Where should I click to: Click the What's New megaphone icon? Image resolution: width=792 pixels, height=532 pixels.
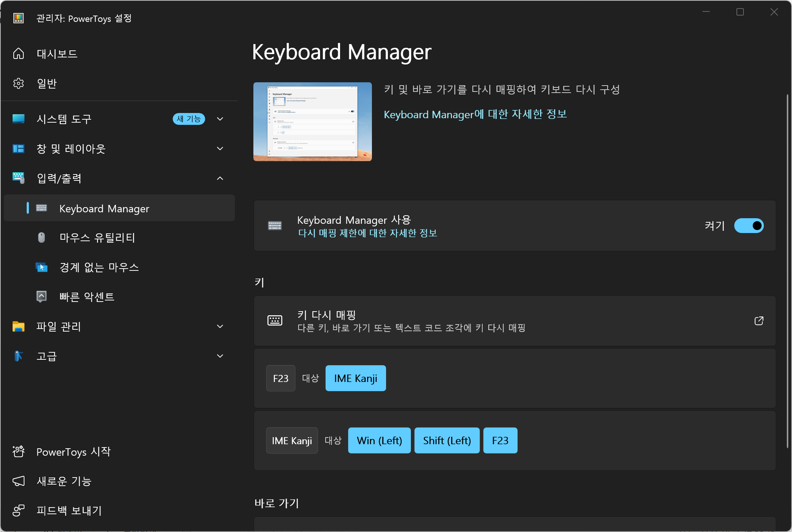19,481
